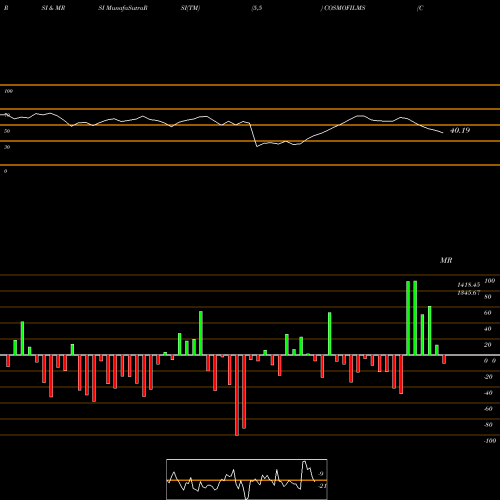Click the 1418.45 value label
Viewport: 500px width, 500px height.
[469, 285]
